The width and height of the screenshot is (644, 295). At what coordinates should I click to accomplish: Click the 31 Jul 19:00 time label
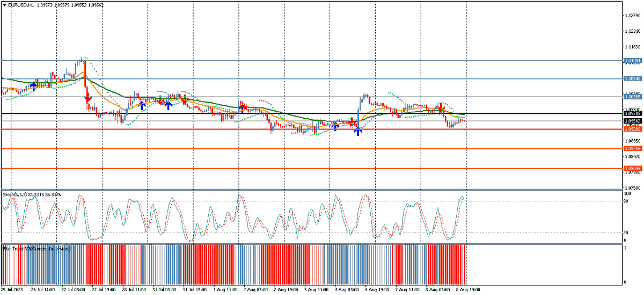[x=195, y=290]
